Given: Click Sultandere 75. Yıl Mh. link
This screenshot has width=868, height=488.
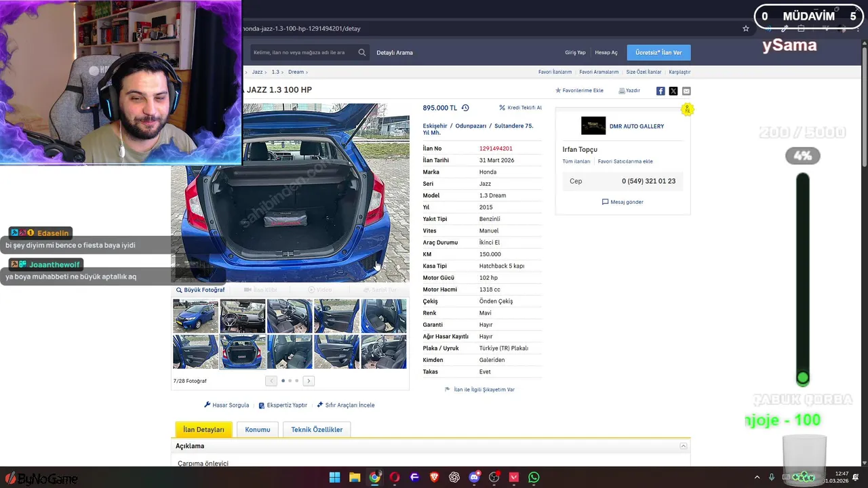Looking at the screenshot, I should click(478, 129).
